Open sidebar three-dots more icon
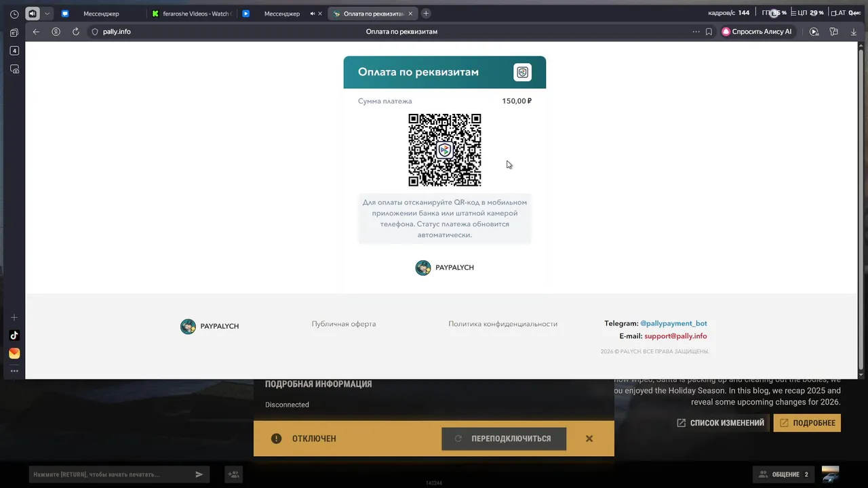Screen dimensions: 868x488 14,371
